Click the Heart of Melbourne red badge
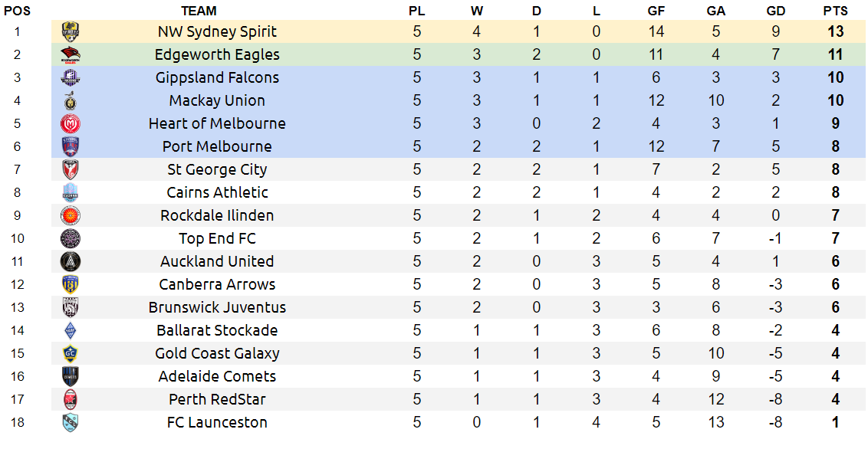The height and width of the screenshot is (449, 868). (x=71, y=123)
